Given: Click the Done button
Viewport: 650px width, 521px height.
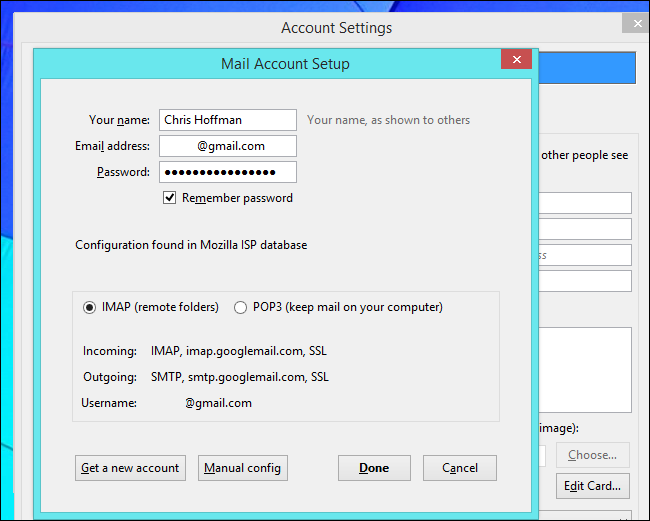Looking at the screenshot, I should point(374,468).
